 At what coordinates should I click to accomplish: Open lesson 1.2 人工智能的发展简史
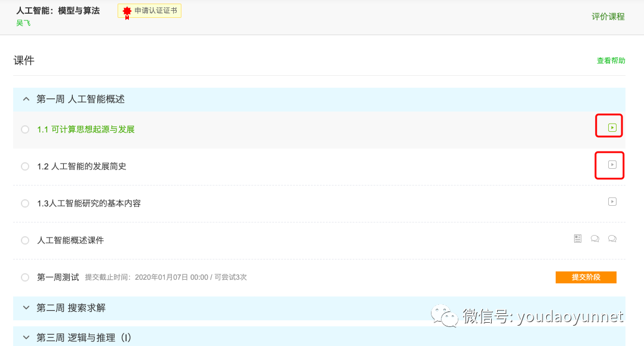[81, 166]
